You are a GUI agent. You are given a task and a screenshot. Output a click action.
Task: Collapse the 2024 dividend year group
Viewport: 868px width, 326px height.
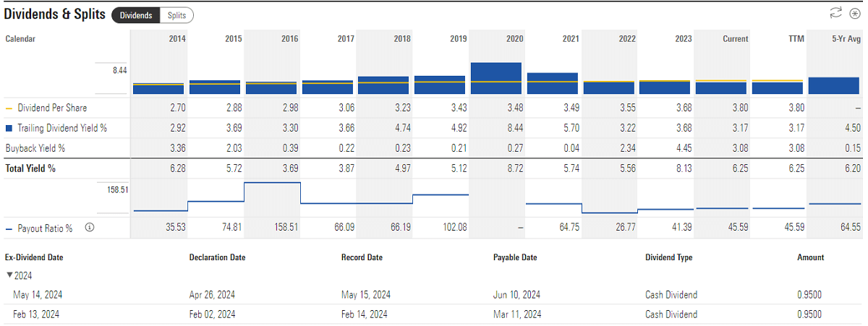click(x=9, y=275)
